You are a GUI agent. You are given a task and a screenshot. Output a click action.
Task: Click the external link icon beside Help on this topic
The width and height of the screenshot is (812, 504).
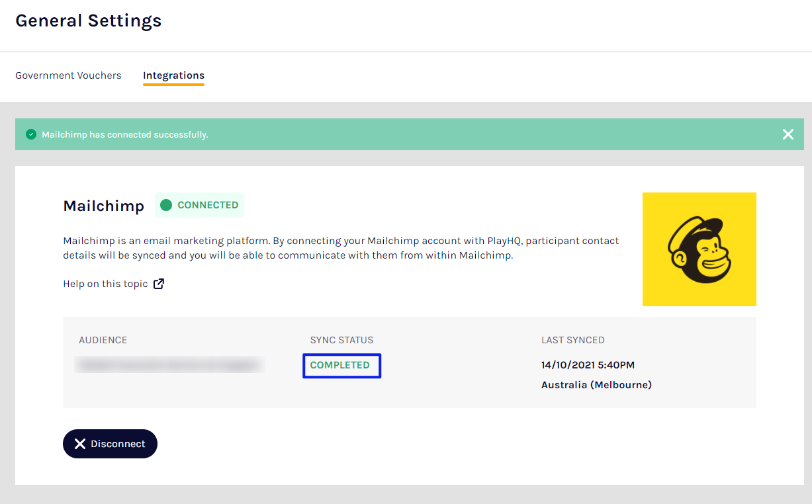tap(158, 283)
